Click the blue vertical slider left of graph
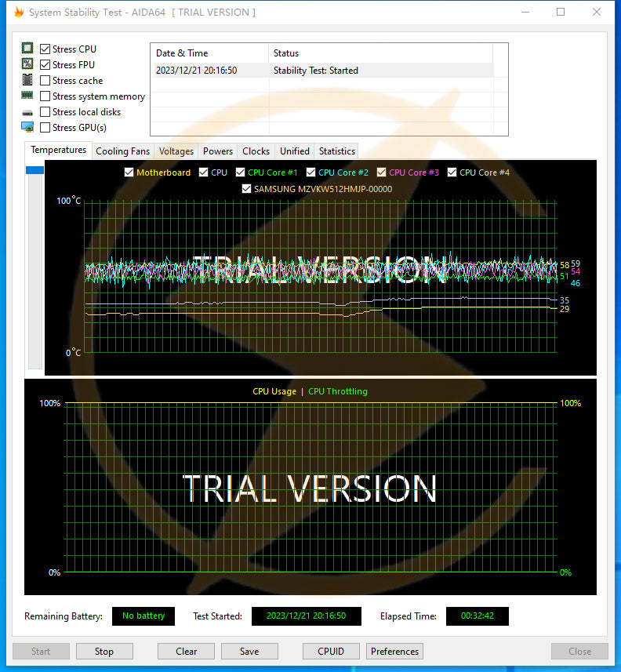This screenshot has height=672, width=621. 34,170
